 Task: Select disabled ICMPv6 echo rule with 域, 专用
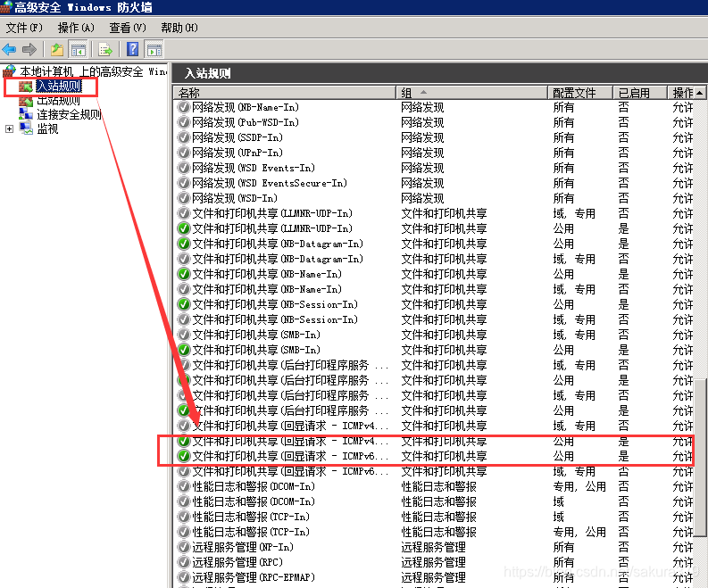[x=290, y=471]
